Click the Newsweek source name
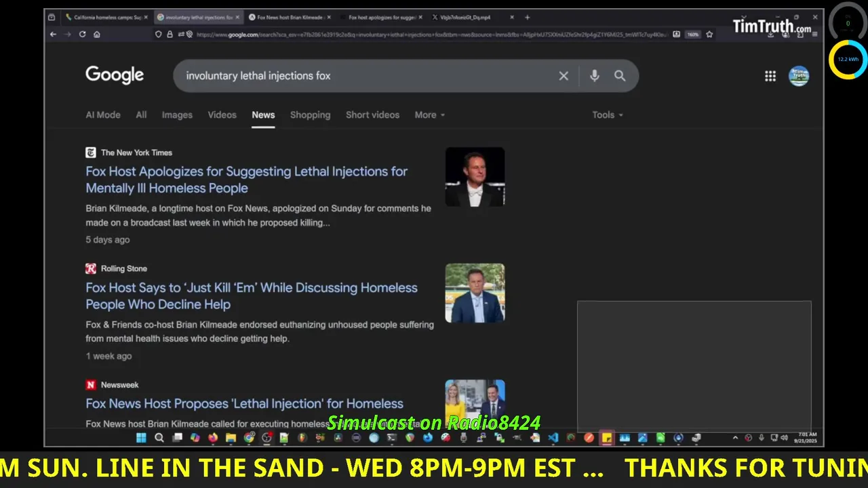The height and width of the screenshot is (488, 868). point(119,384)
